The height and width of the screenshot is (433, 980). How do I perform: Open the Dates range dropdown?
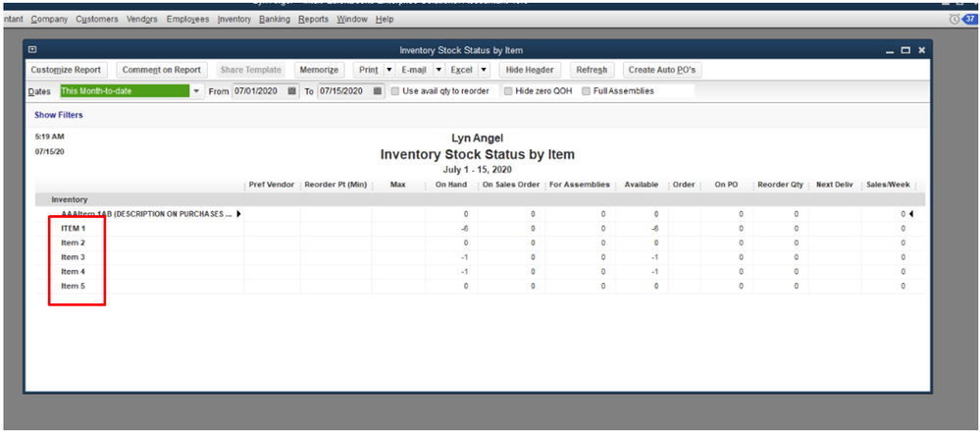tap(197, 91)
